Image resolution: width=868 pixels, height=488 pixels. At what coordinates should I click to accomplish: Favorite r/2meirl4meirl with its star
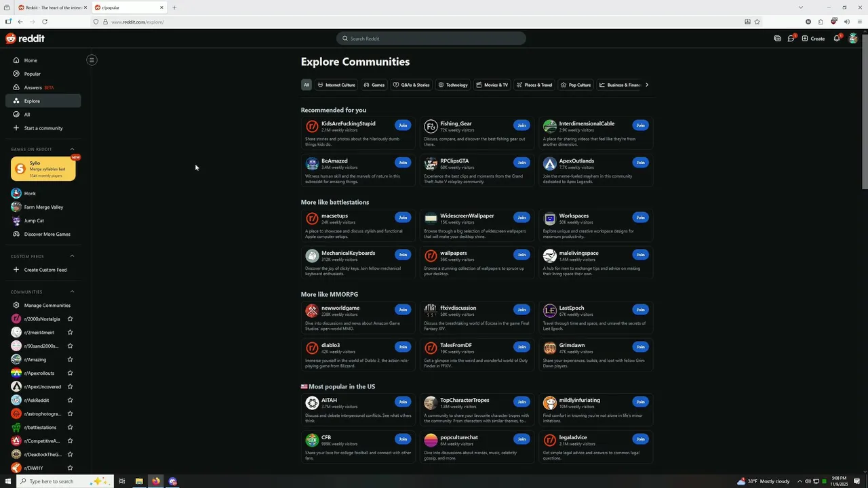(70, 332)
